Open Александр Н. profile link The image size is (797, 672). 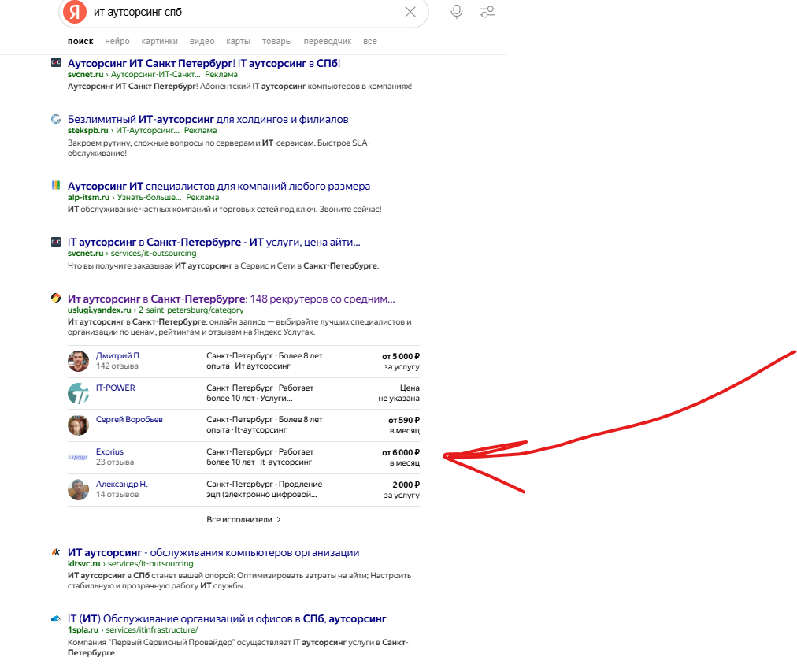(x=122, y=484)
